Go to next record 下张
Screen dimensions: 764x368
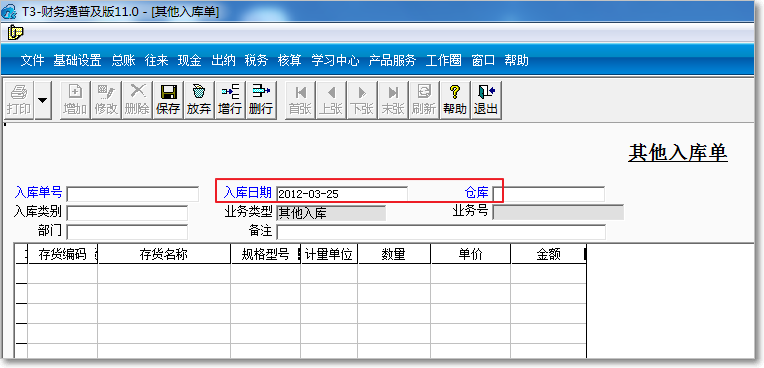tap(362, 99)
